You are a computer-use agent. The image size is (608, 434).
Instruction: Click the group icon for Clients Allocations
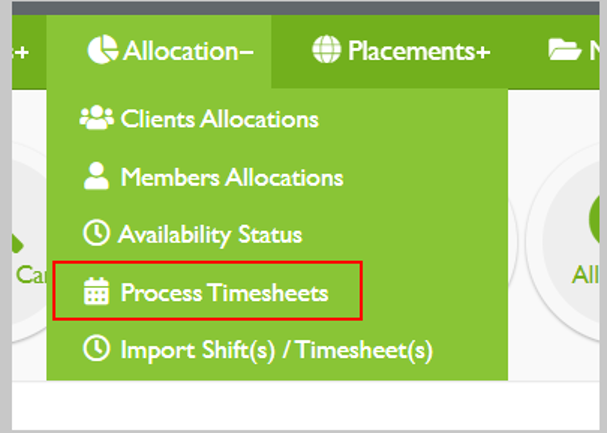pyautogui.click(x=96, y=119)
